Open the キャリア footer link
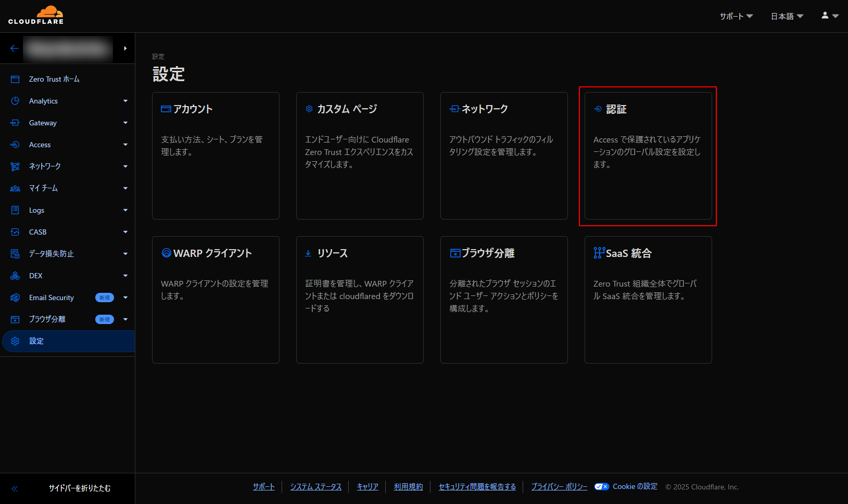848x504 pixels. pyautogui.click(x=368, y=487)
